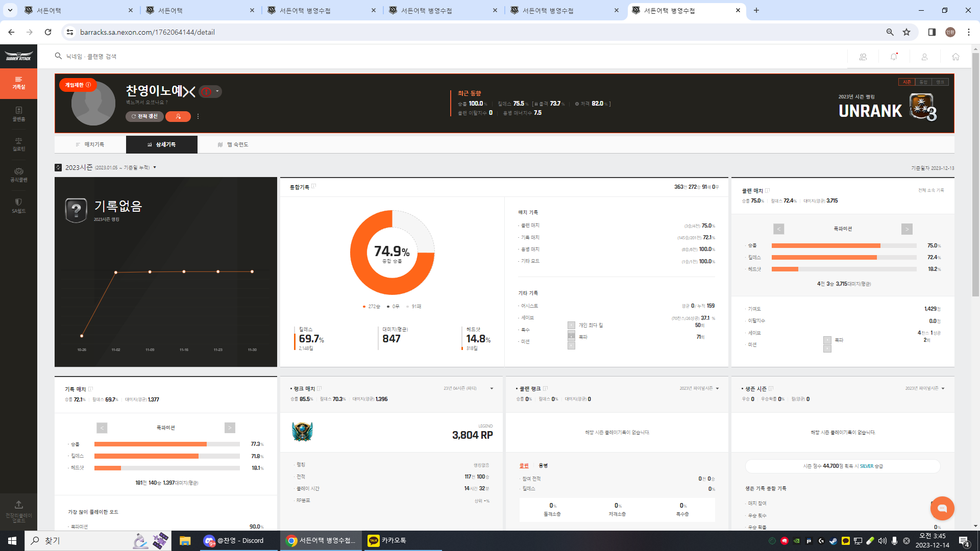The width and height of the screenshot is (980, 551).
Task: Click the notification bell icon
Action: click(893, 57)
